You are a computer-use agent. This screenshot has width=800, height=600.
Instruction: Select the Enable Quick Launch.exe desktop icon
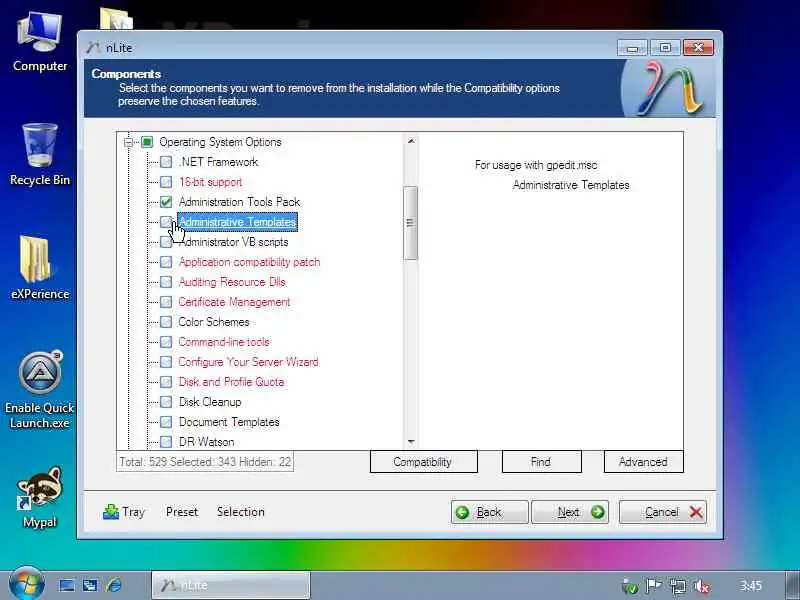coord(40,390)
